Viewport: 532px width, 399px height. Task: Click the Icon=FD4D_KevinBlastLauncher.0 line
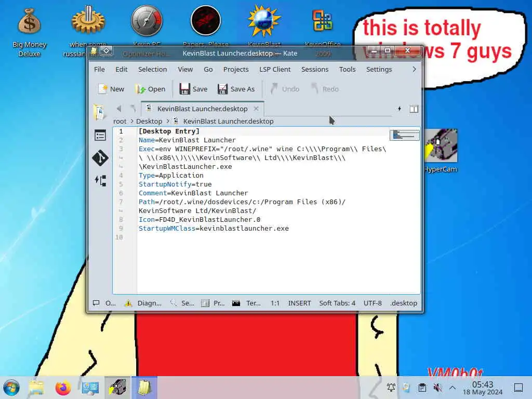(199, 220)
